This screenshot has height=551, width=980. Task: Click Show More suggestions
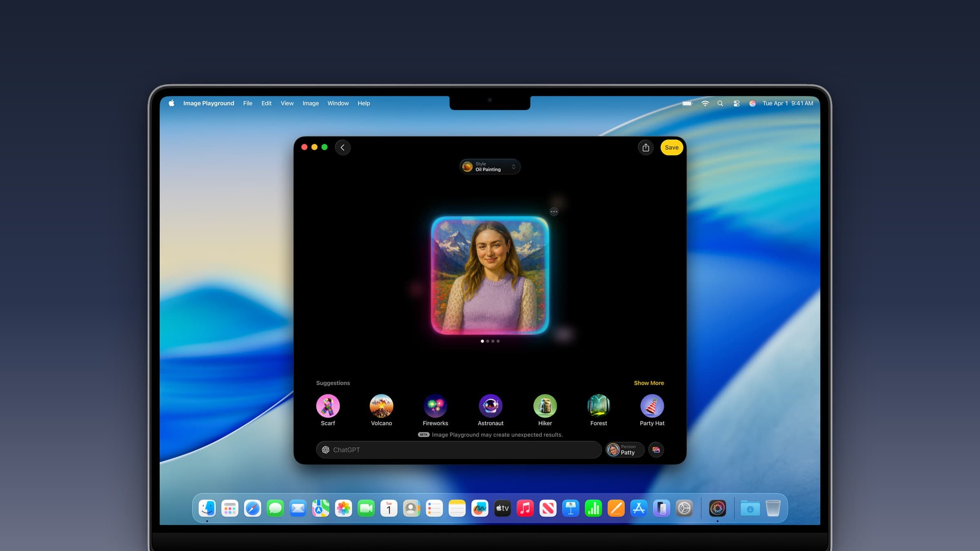coord(649,383)
